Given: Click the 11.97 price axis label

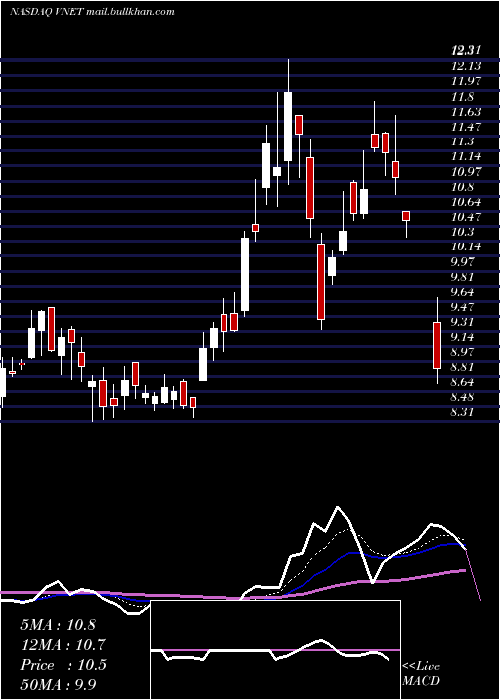Looking at the screenshot, I should click(x=466, y=82).
